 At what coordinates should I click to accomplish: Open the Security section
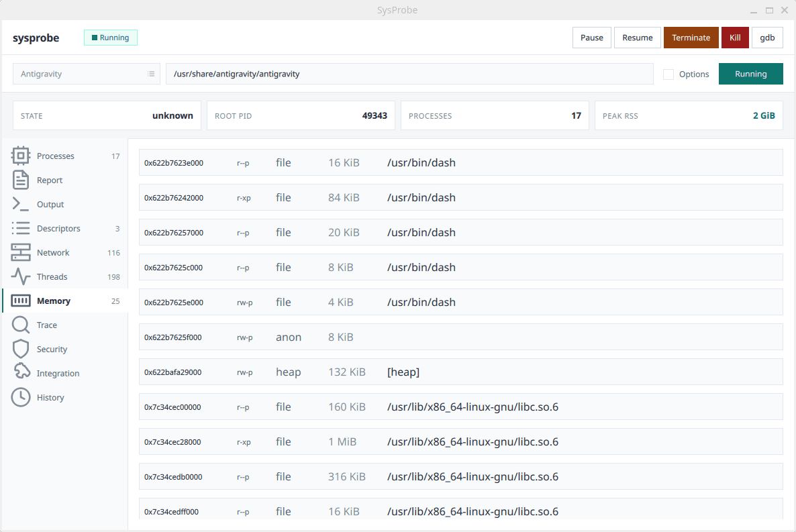[x=52, y=350]
